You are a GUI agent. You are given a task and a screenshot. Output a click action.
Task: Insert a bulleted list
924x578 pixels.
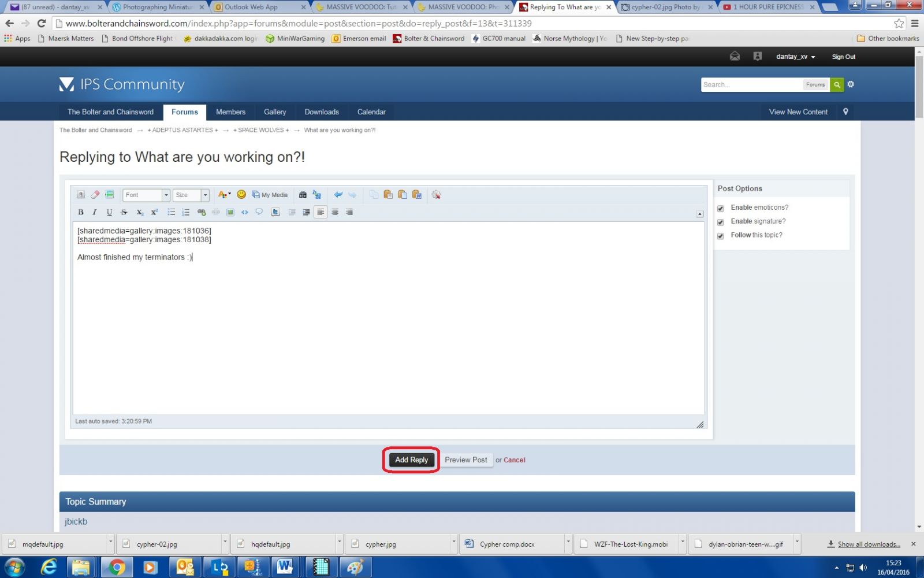[x=172, y=212]
